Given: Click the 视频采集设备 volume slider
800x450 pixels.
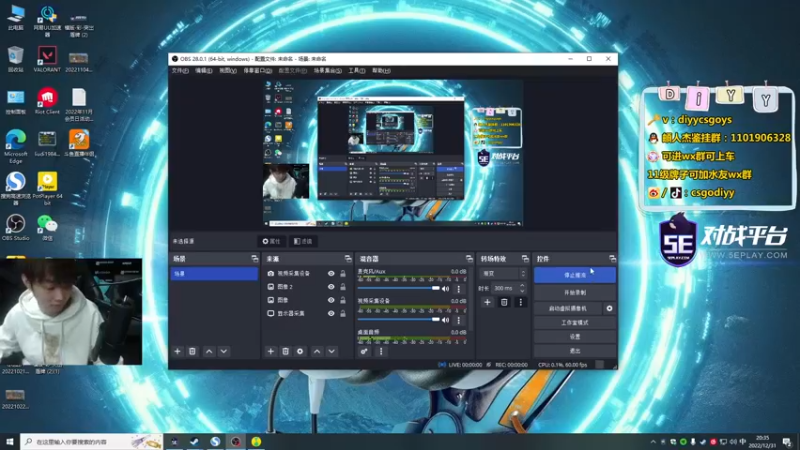Looking at the screenshot, I should point(398,320).
